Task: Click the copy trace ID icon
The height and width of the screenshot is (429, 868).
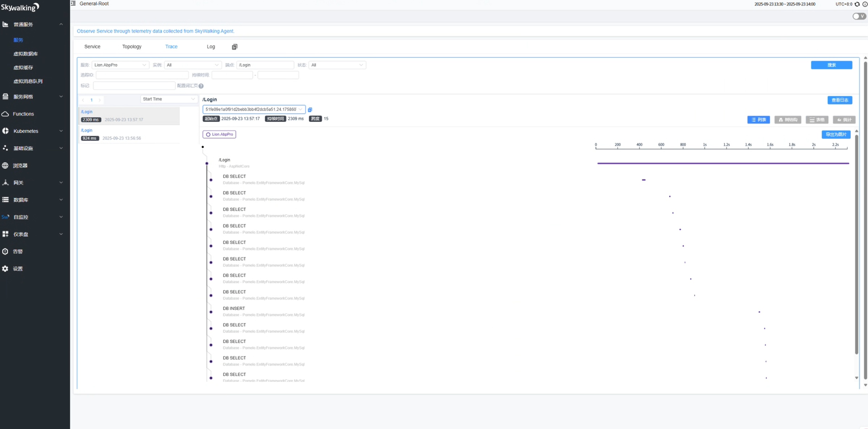Action: [x=310, y=110]
